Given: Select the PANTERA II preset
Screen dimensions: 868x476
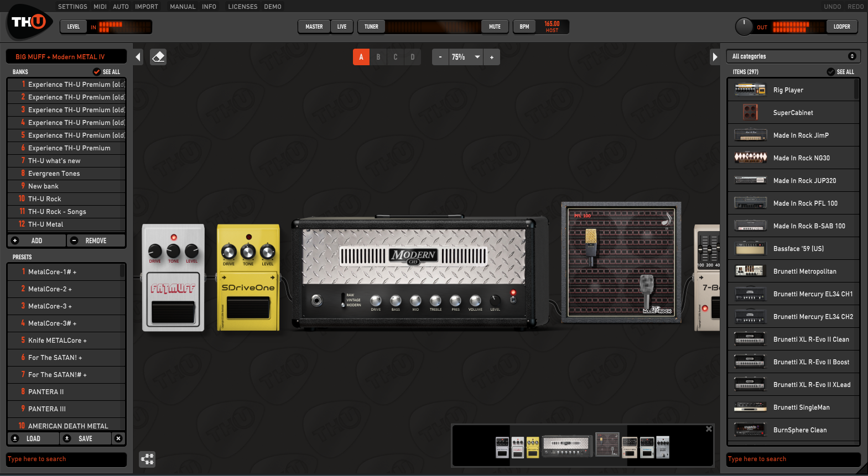Looking at the screenshot, I should [x=64, y=391].
